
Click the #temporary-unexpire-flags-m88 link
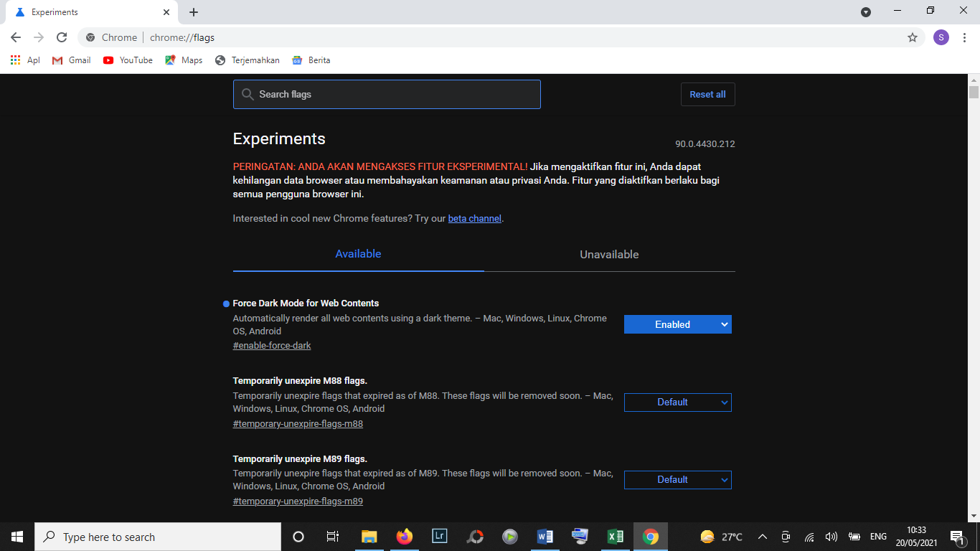(x=298, y=424)
